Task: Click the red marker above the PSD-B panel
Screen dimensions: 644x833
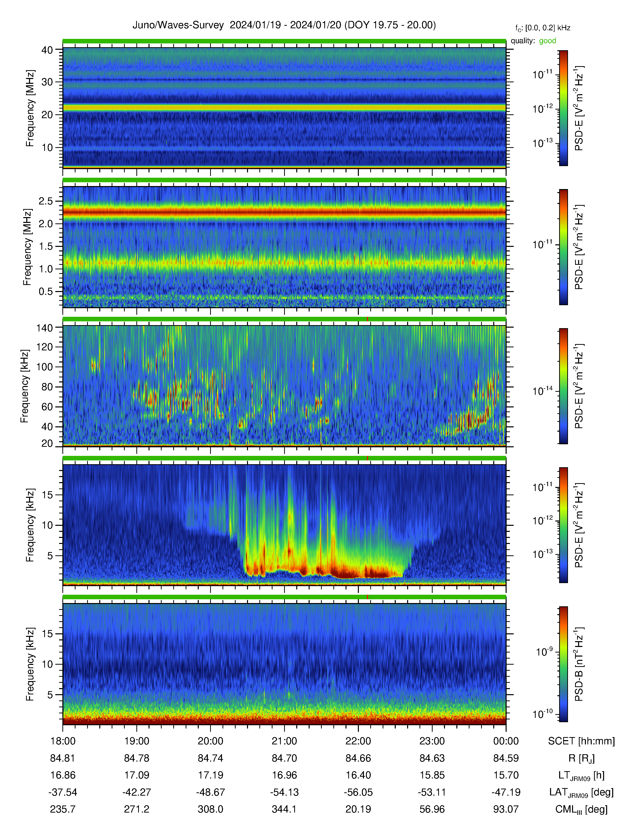Action: tap(367, 597)
